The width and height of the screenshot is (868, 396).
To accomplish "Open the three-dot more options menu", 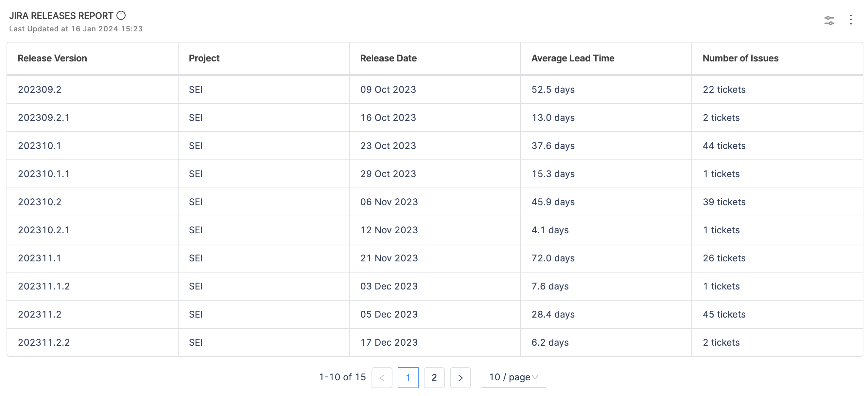I will [850, 20].
